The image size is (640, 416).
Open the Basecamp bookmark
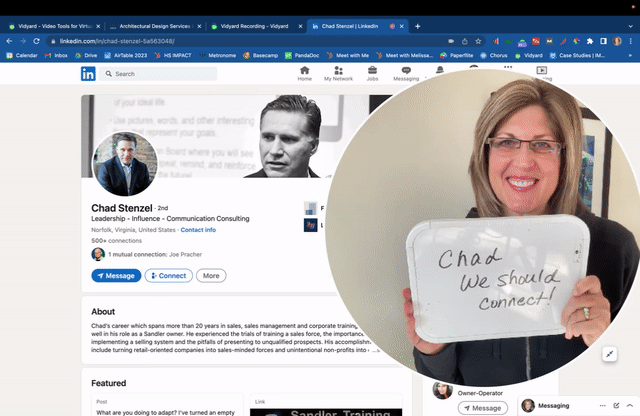(261, 56)
